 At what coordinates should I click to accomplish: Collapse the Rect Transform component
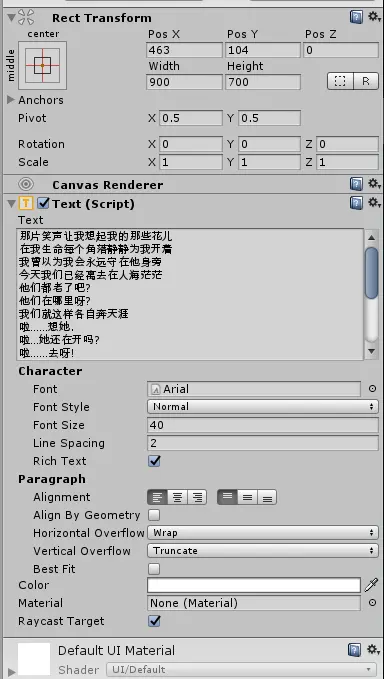tap(12, 18)
